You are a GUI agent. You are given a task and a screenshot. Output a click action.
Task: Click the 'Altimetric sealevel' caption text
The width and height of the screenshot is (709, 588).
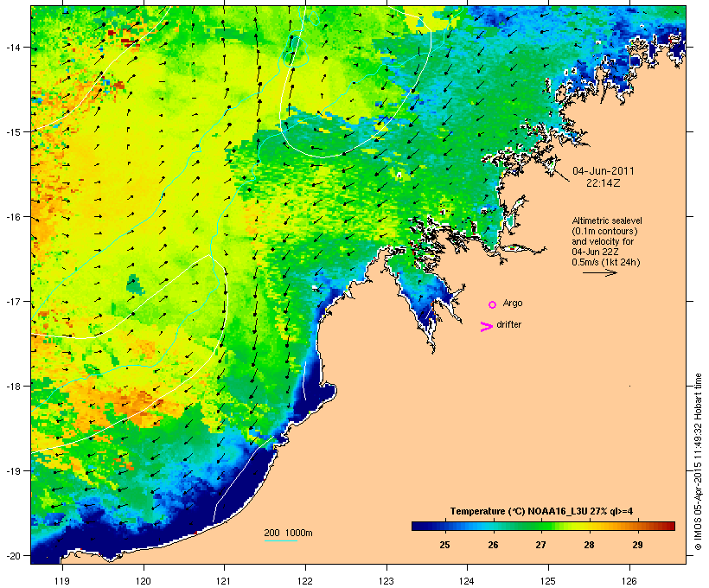pyautogui.click(x=607, y=220)
